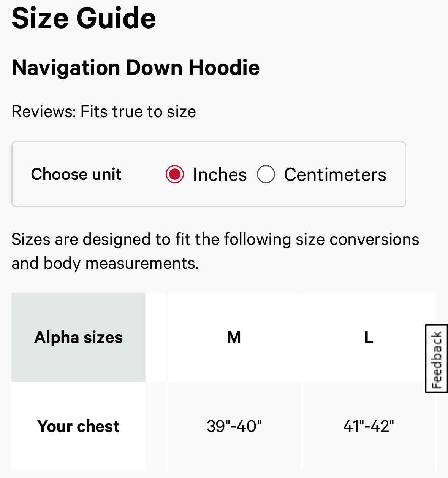Click the Your chest row label

(x=78, y=426)
